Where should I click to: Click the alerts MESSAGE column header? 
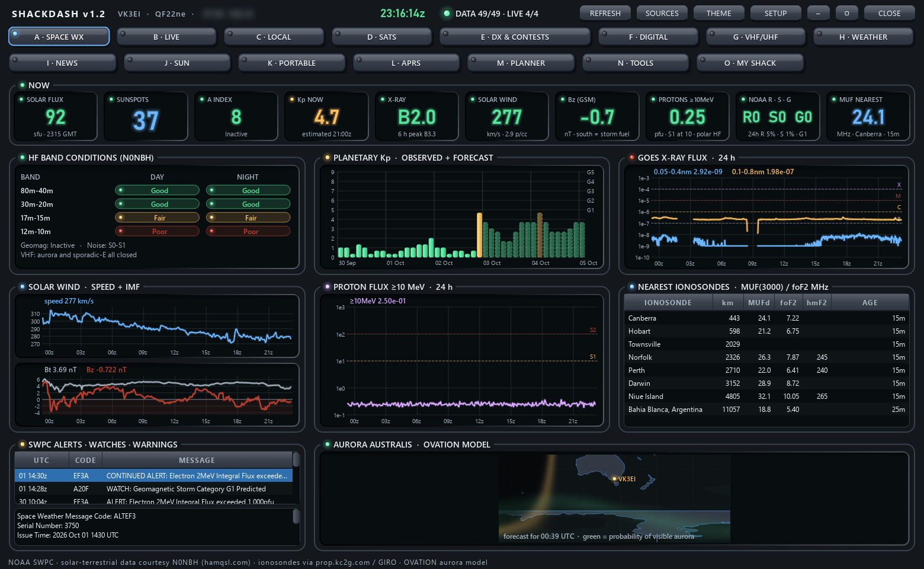[197, 460]
